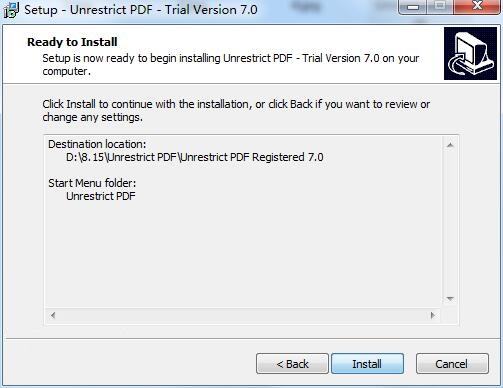Click the up arrow of the vertical scrollbar
Screen dimensions: 503x388
click(450, 145)
